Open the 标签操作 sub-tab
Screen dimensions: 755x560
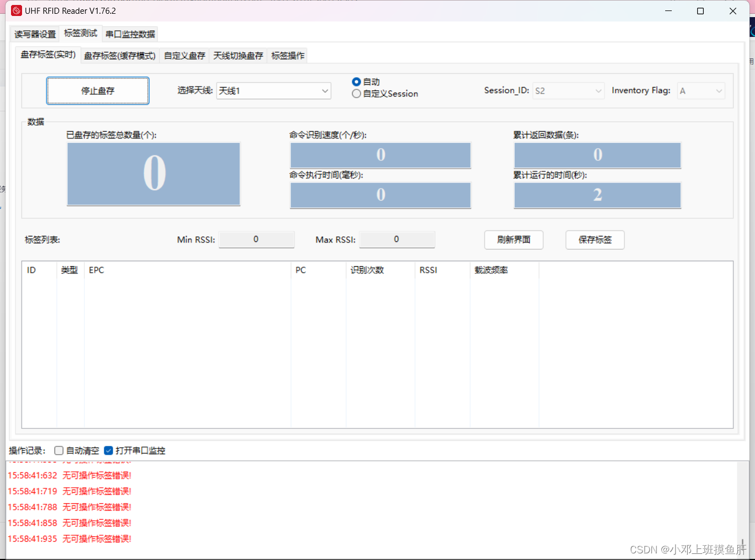tap(288, 56)
